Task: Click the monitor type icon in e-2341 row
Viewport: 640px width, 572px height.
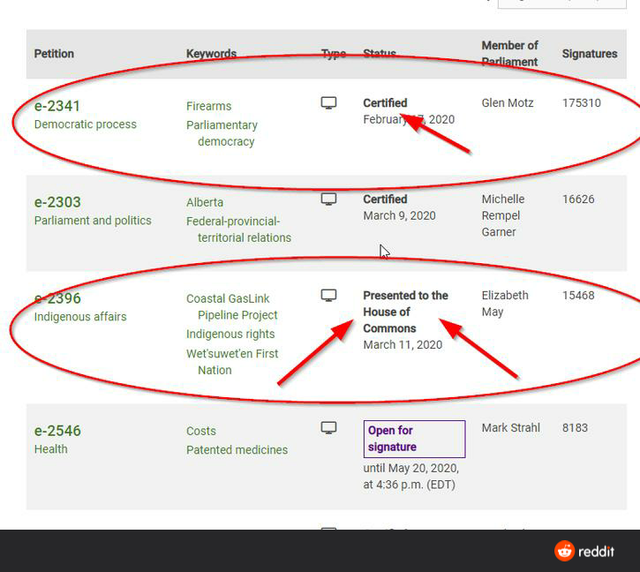Action: point(328,103)
